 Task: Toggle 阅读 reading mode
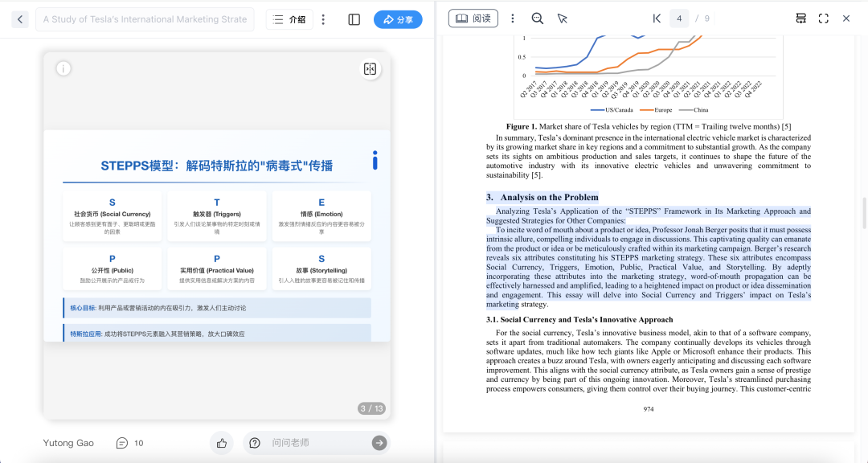click(473, 18)
